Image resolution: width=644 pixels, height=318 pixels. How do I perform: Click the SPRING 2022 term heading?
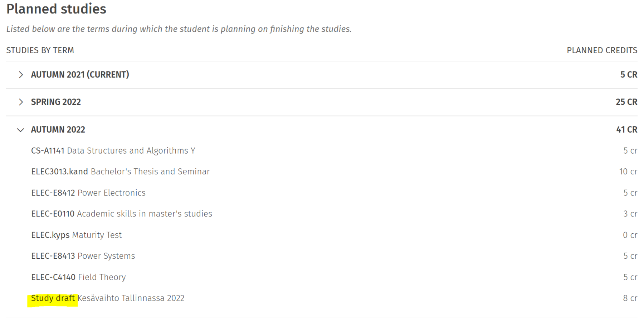click(x=56, y=102)
